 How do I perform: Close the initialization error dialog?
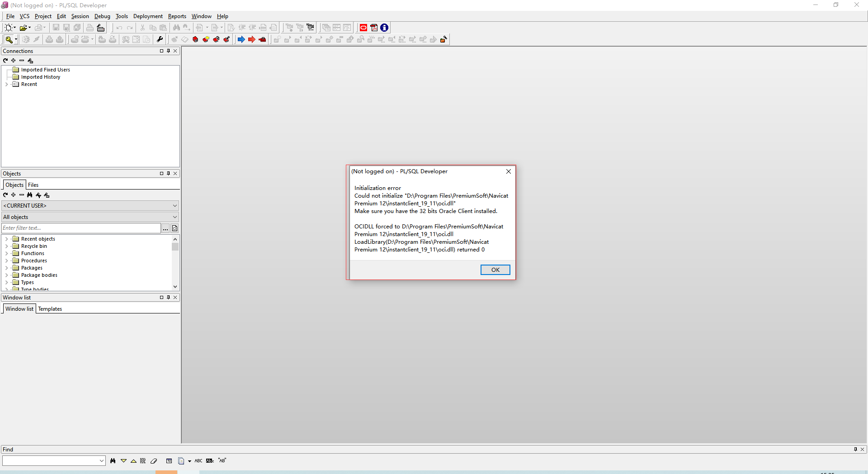click(509, 171)
